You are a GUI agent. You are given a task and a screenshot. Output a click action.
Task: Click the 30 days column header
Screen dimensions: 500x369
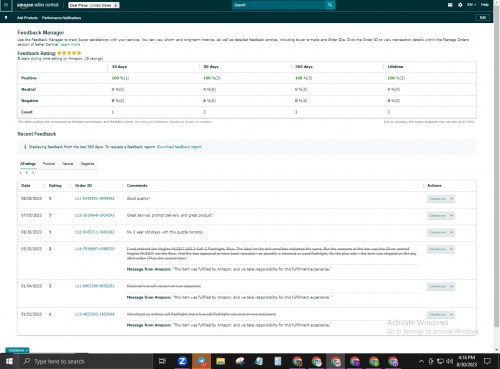tap(119, 67)
